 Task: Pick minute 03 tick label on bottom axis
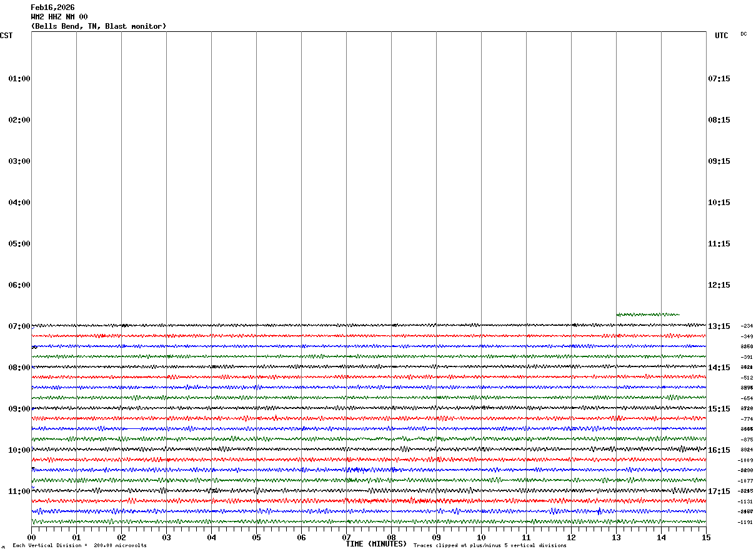point(166,538)
